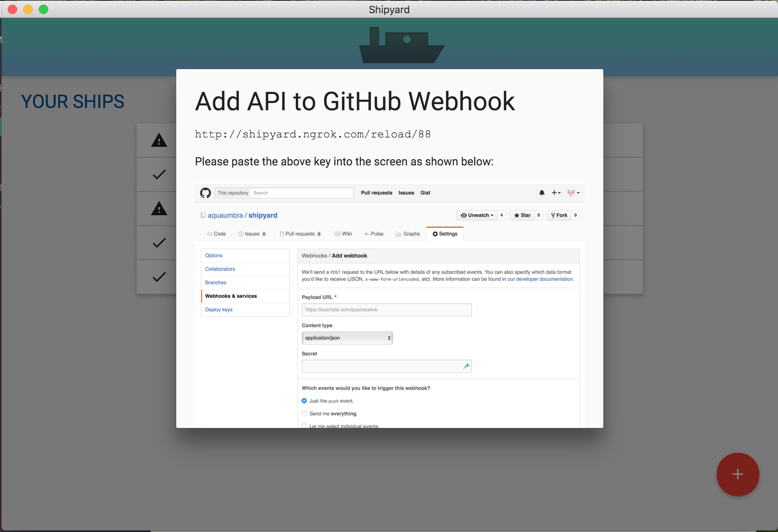Select 'Just the push event' radio

304,401
